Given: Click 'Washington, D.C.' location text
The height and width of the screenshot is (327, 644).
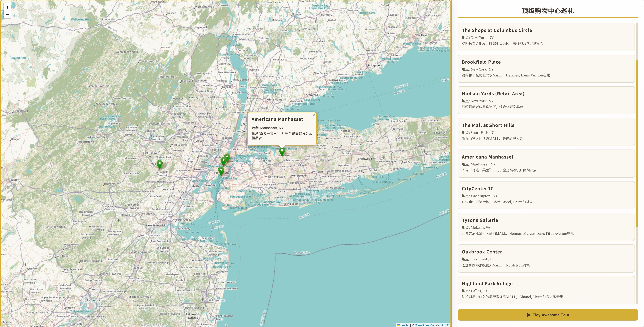Looking at the screenshot, I should pos(485,196).
